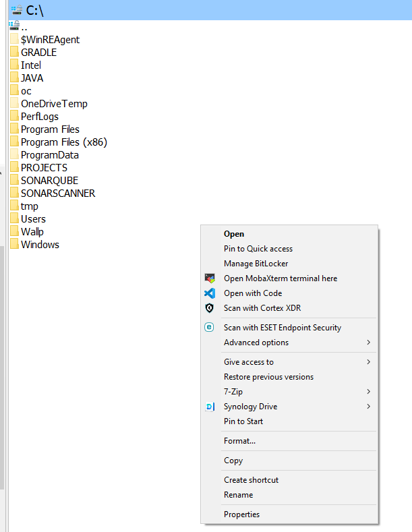Viewport: 412px width, 532px height.
Task: Select the OneDriveTemp folder name
Action: [54, 104]
